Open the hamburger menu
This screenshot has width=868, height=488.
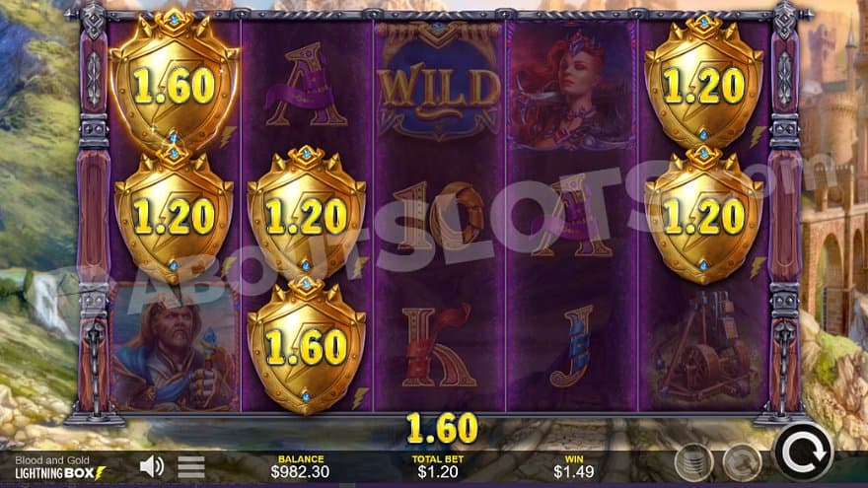(191, 467)
